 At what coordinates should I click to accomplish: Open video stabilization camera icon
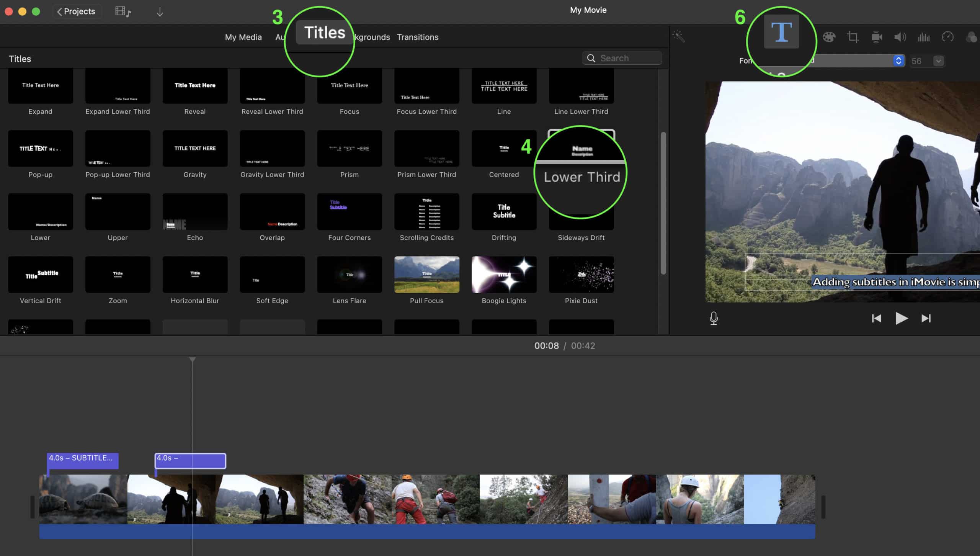(x=877, y=37)
